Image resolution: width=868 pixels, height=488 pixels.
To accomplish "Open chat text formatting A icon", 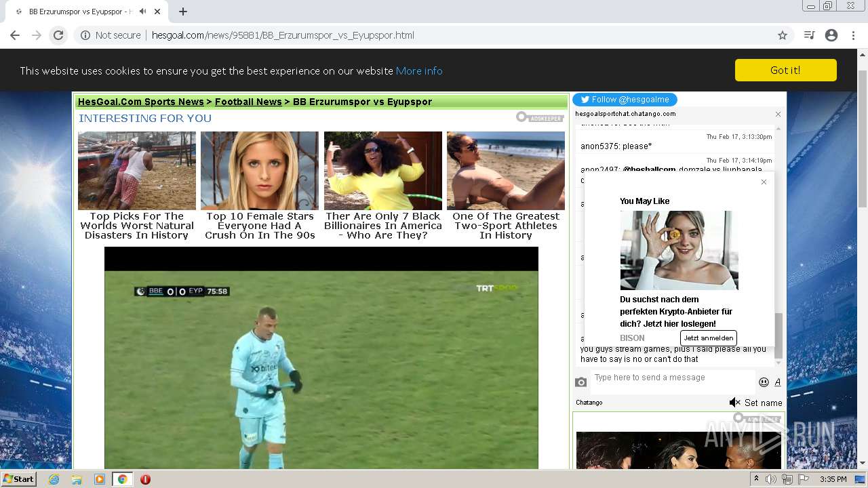I will [x=777, y=382].
